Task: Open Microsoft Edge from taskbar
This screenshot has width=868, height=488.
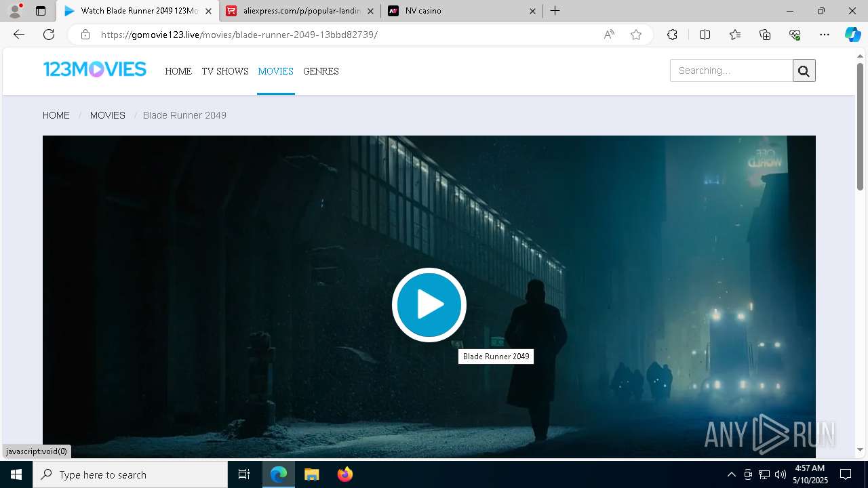Action: [279, 474]
